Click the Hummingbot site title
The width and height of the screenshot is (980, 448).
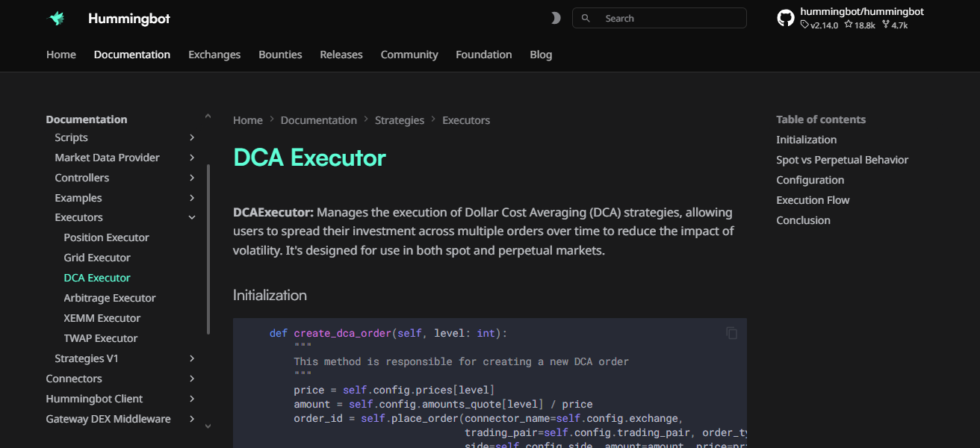pyautogui.click(x=129, y=19)
